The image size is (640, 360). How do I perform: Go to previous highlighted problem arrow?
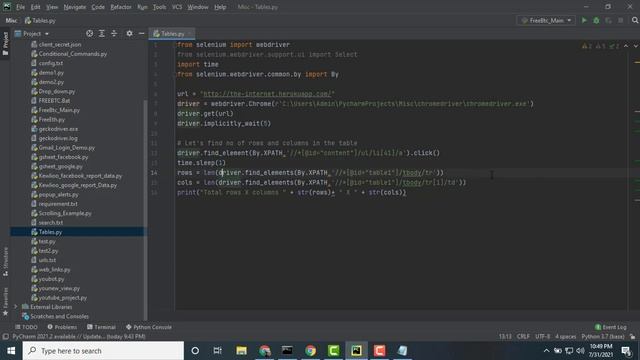click(x=626, y=46)
